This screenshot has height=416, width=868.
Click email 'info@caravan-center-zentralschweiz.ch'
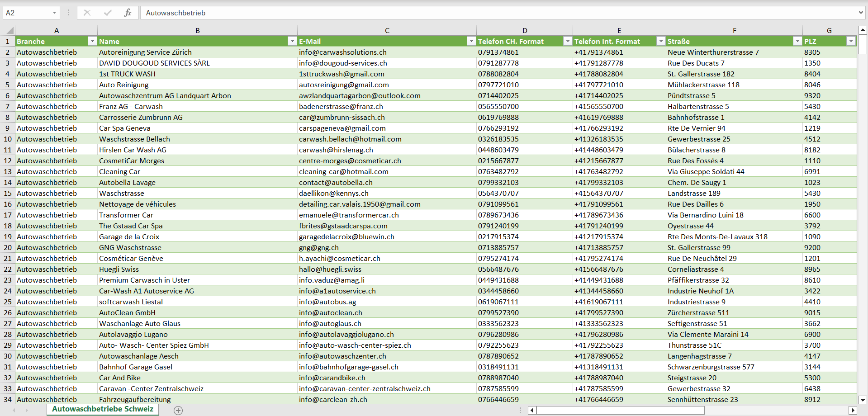tap(387, 388)
